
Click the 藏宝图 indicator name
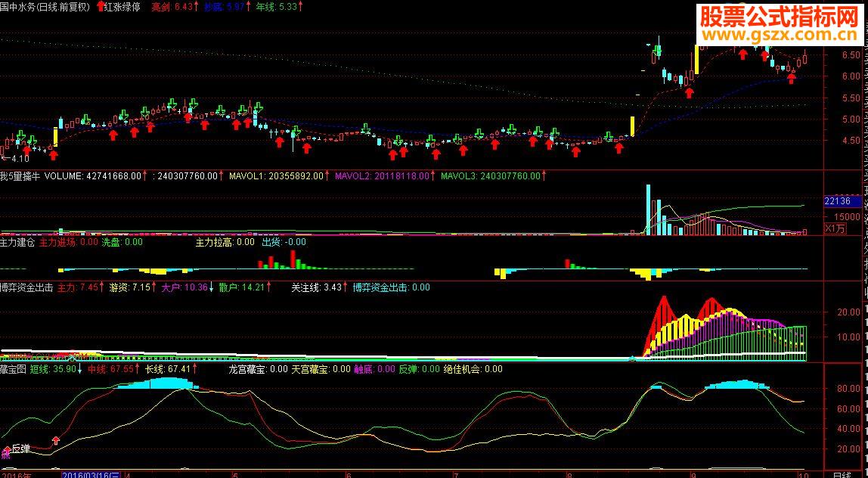(14, 369)
